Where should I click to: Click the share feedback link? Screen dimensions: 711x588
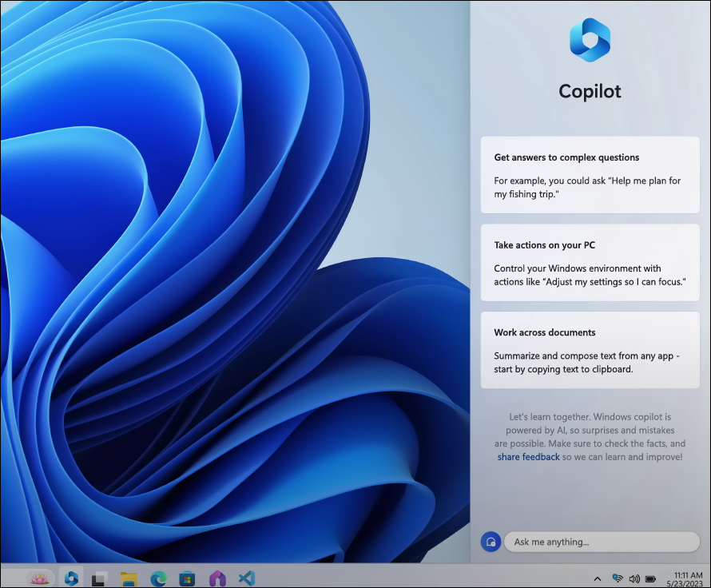point(528,456)
